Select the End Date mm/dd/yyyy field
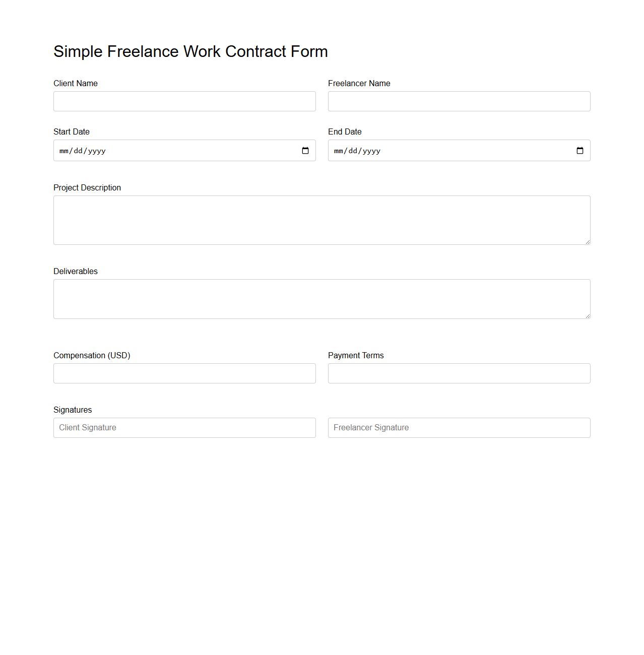This screenshot has width=644, height=655. click(x=428, y=150)
